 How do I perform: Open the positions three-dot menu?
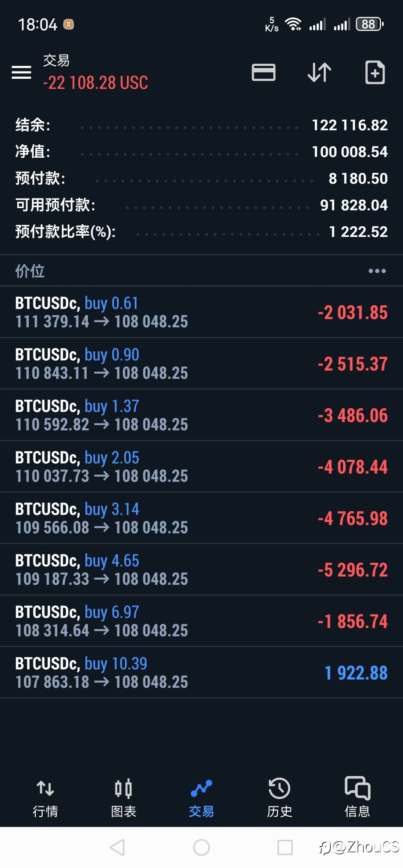point(377,271)
